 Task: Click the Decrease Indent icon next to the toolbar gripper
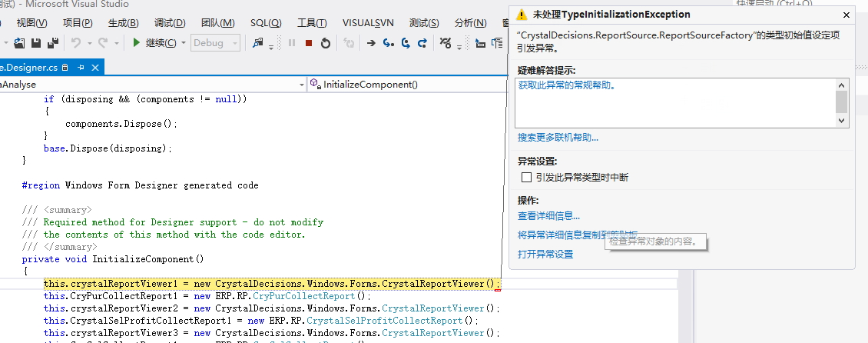tap(481, 42)
